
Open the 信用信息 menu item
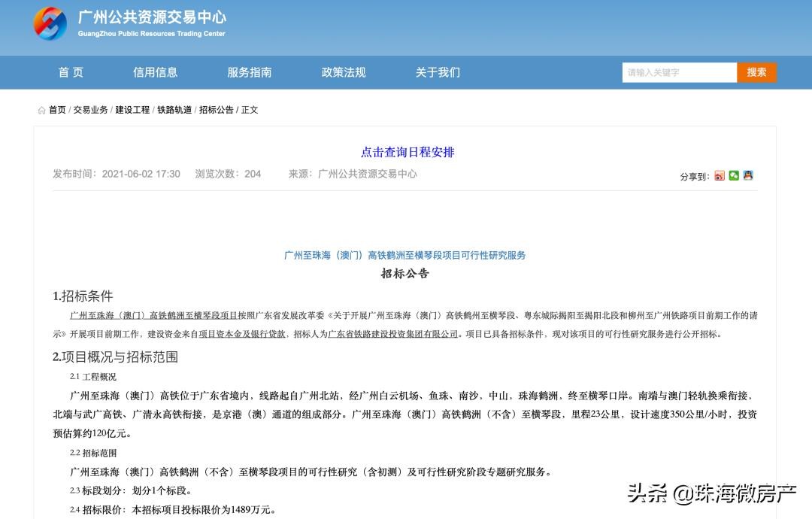coord(155,72)
